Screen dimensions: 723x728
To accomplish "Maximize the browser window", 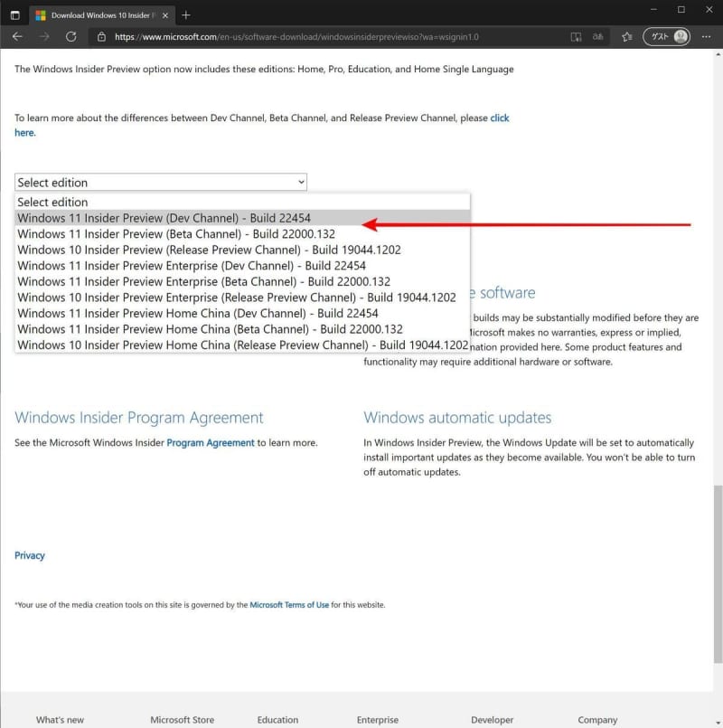I will 681,9.
